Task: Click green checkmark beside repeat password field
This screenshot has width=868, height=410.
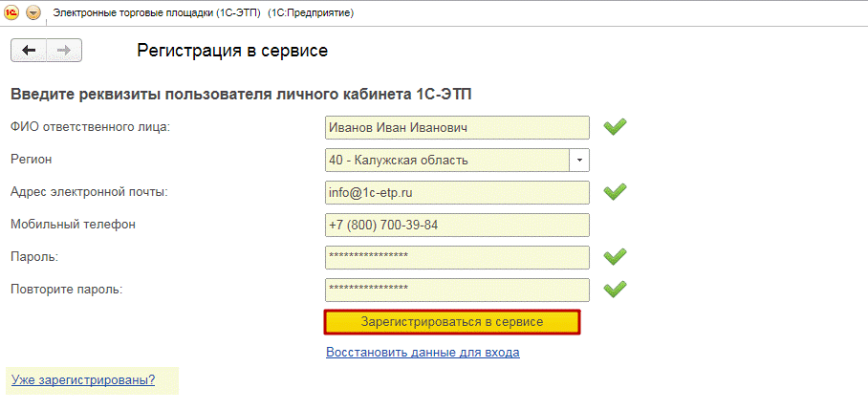Action: coord(615,288)
